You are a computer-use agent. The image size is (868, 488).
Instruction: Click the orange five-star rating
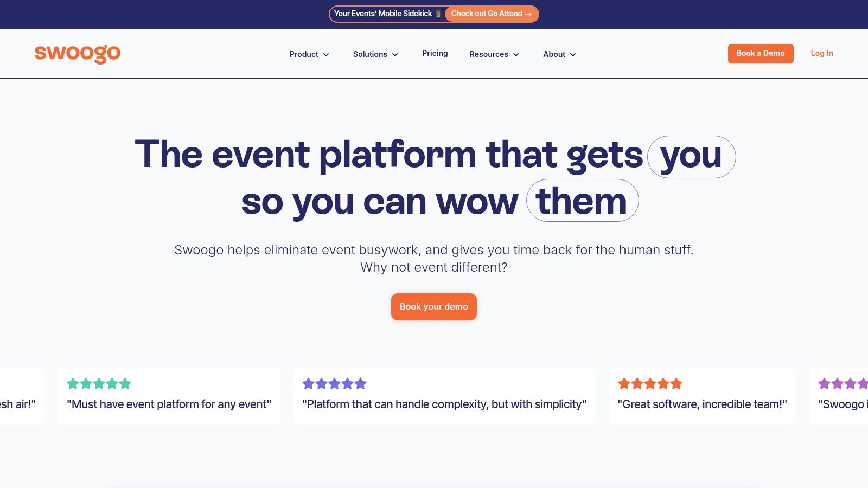tap(649, 383)
